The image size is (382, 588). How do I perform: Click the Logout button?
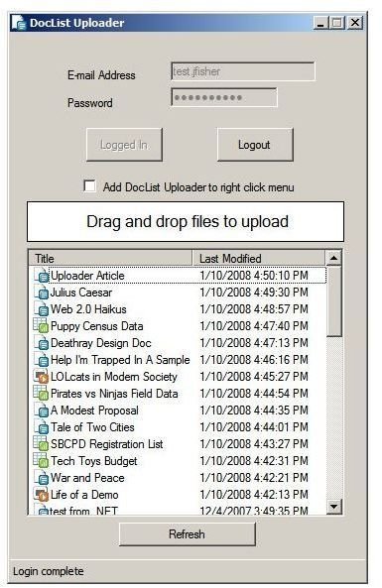tap(255, 145)
